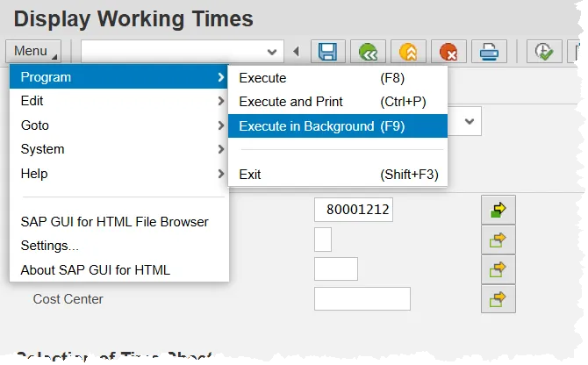Click the Save diskette icon
This screenshot has width=588, height=365.
tap(326, 52)
